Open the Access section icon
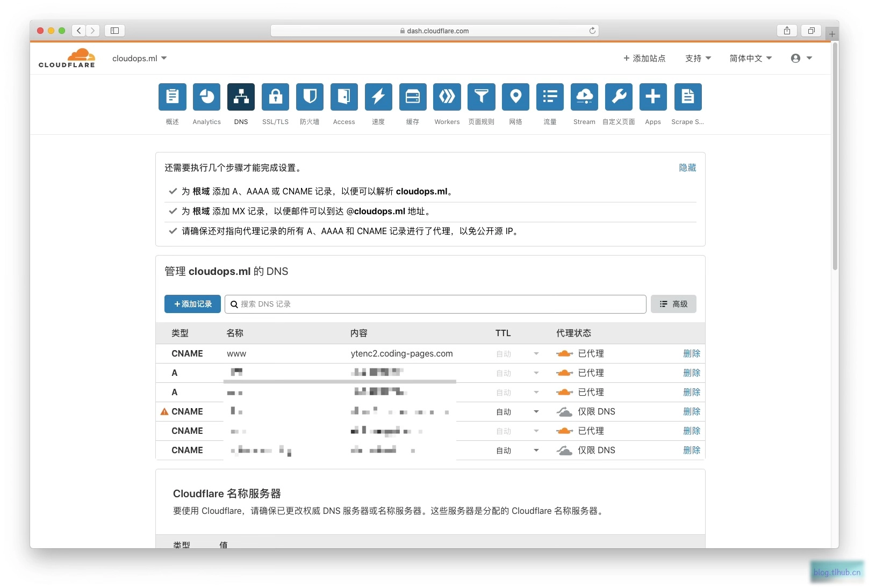Viewport: 869px width, 588px height. point(344,97)
